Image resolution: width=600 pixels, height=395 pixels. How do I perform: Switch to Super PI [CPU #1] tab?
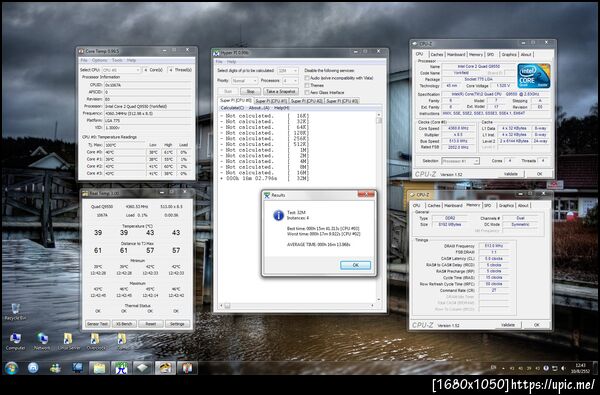point(271,101)
